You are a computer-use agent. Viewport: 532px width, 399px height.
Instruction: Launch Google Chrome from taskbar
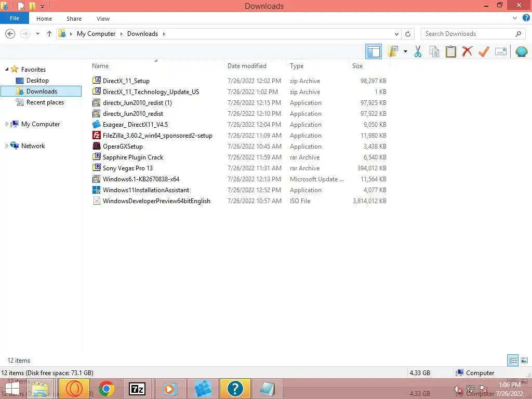click(106, 389)
